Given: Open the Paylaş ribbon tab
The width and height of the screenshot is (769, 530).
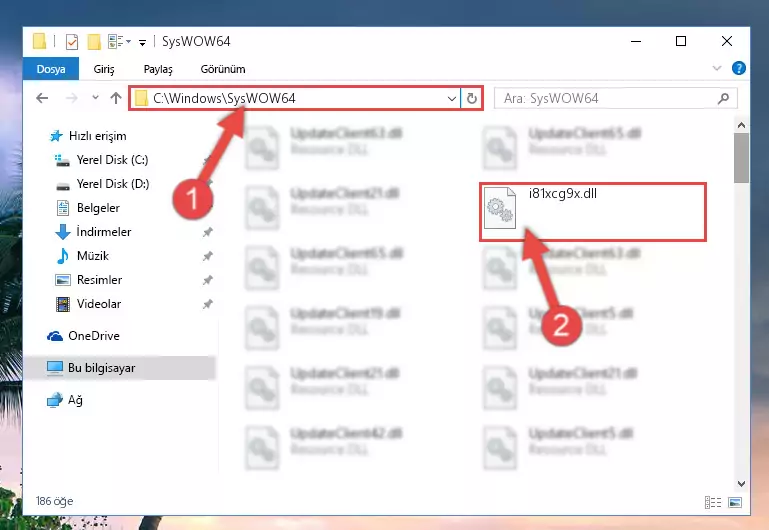Looking at the screenshot, I should (158, 69).
